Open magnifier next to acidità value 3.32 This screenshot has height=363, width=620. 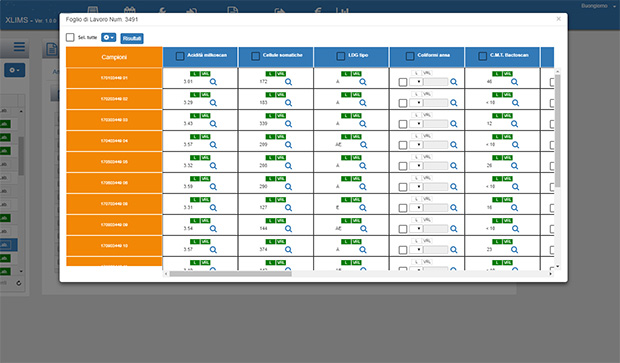213,166
